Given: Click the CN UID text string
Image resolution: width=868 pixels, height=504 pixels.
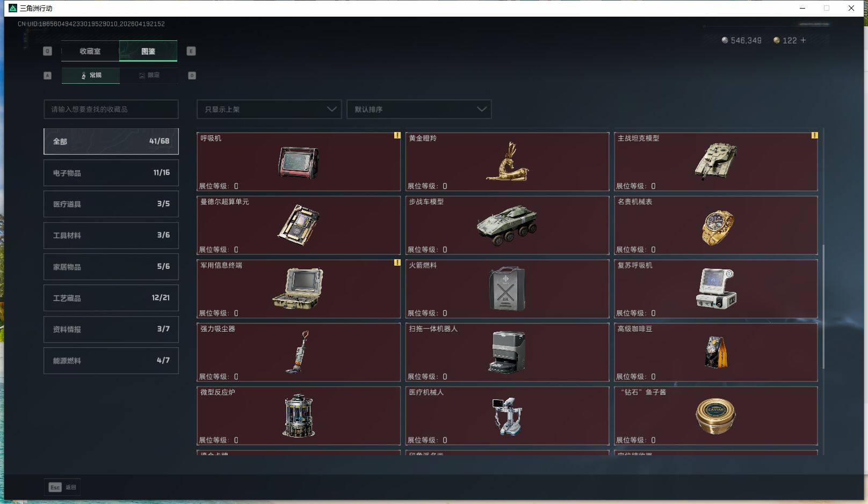Looking at the screenshot, I should point(91,24).
